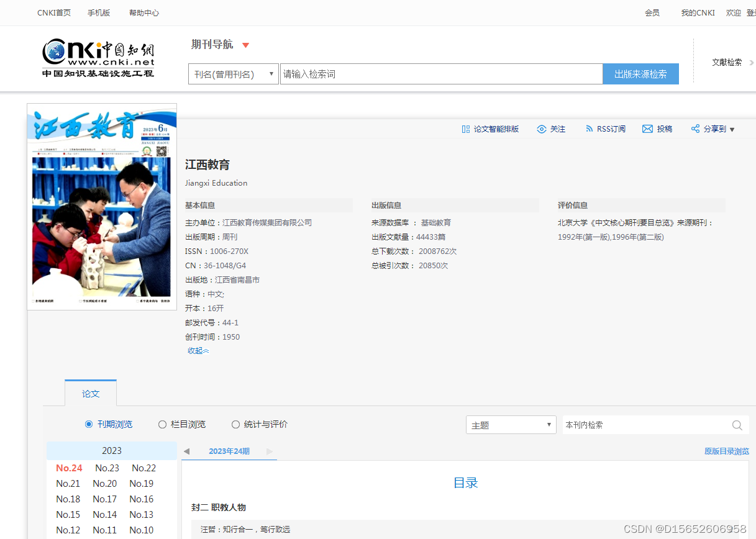Viewport: 756px width, 539px height.
Task: Collapse journal details with 收起
Action: click(198, 351)
